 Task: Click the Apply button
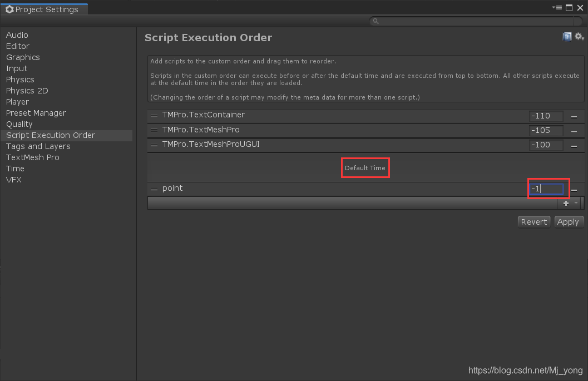click(568, 222)
